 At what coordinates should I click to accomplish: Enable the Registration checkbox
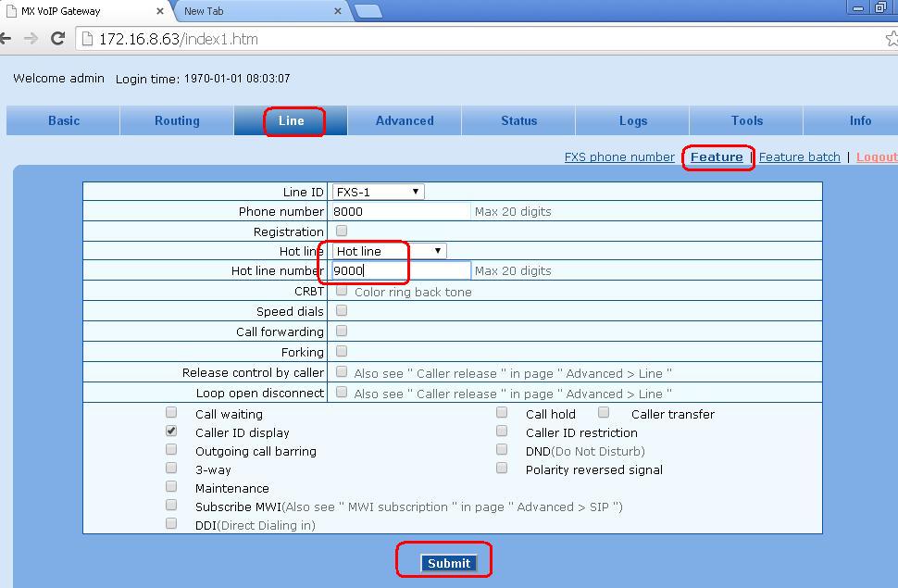tap(342, 231)
